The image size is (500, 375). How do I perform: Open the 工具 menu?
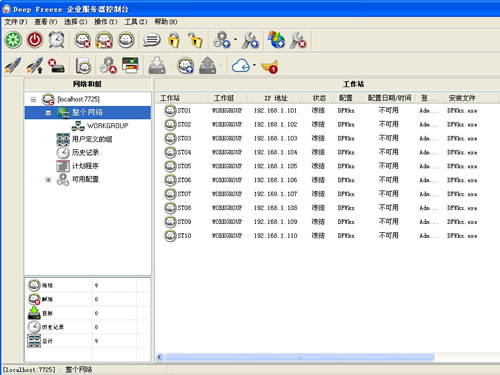[135, 22]
